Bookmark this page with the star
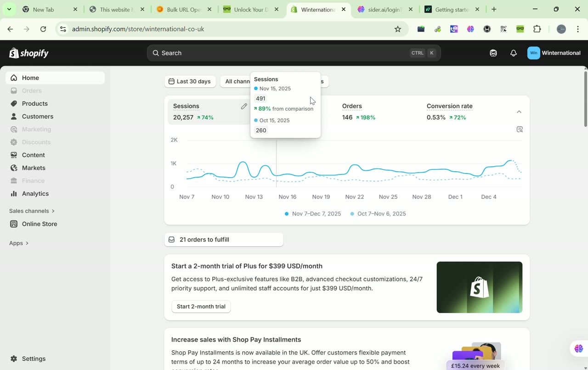Viewport: 588px width, 370px height. point(398,29)
